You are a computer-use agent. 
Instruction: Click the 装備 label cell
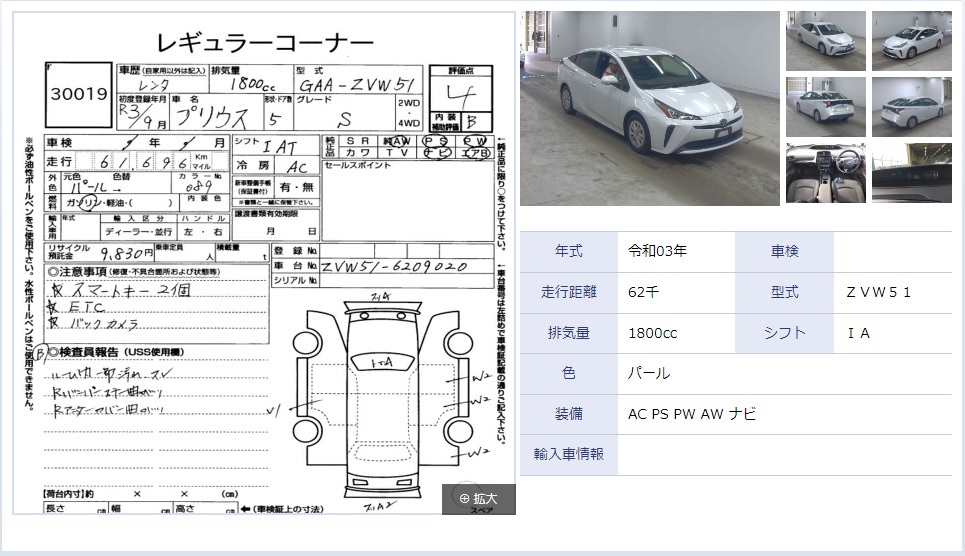[569, 414]
